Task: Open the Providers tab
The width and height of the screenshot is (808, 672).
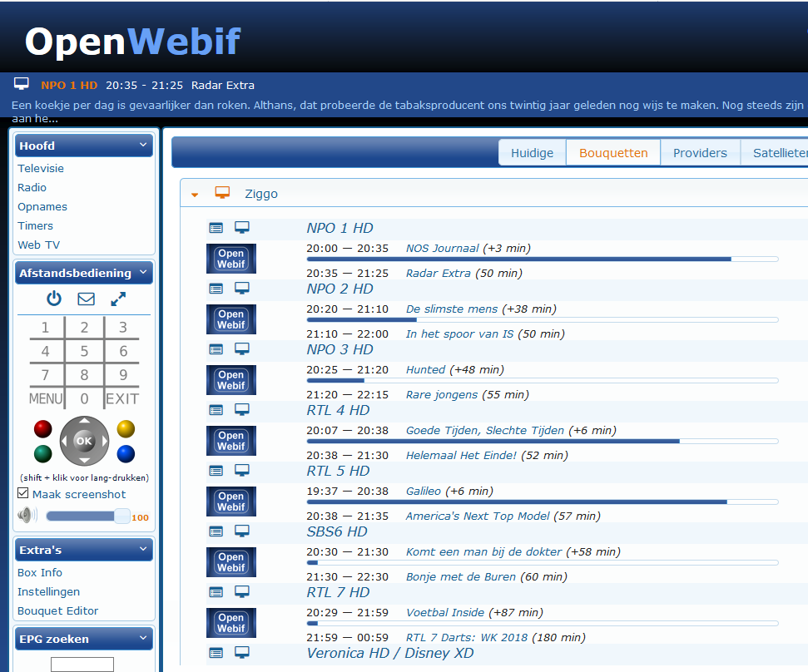Action: pos(700,153)
